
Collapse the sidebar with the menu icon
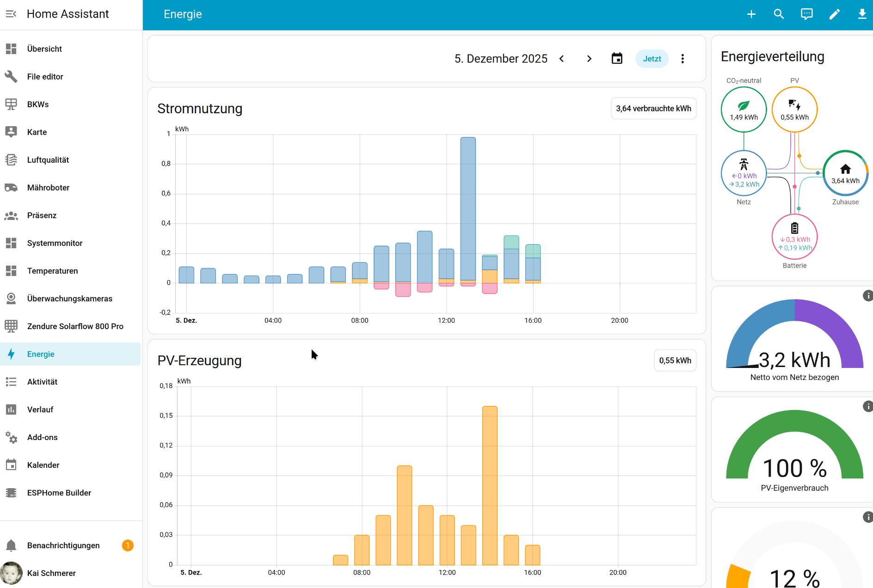11,14
